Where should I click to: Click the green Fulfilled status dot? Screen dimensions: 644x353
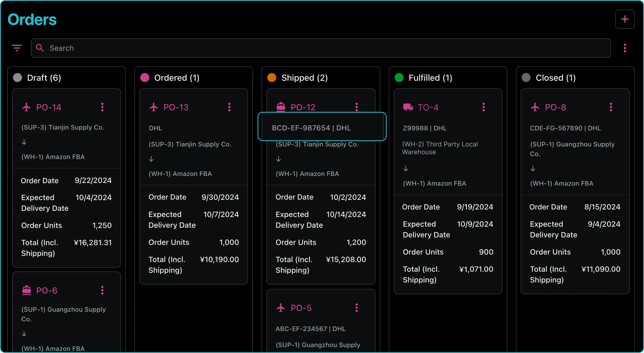pyautogui.click(x=399, y=78)
